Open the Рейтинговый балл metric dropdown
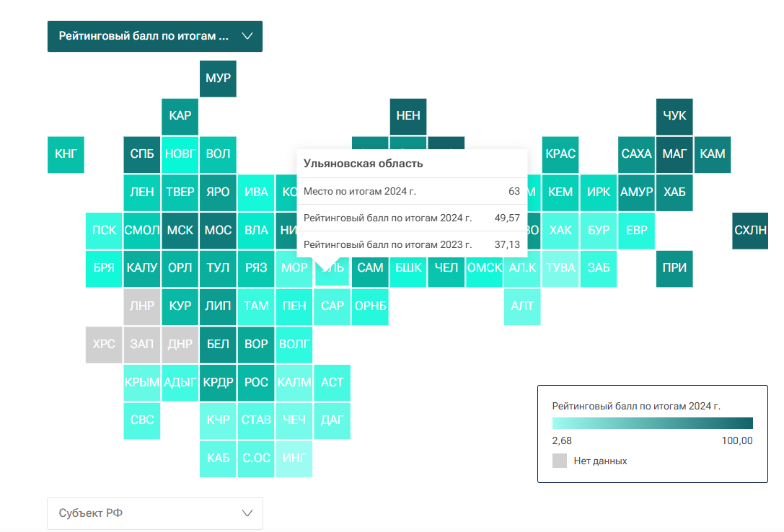784x532 pixels. 154,36
